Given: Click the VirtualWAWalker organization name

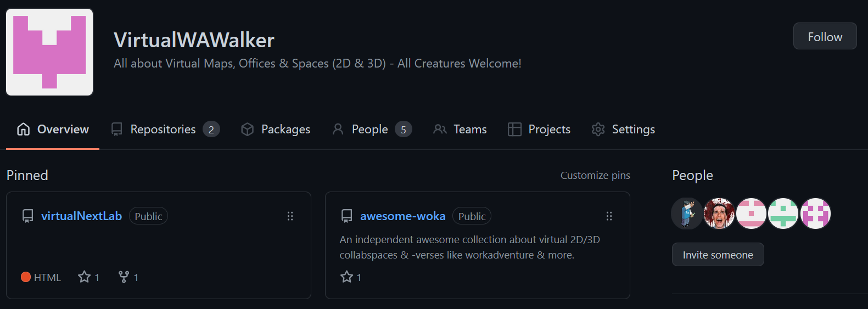Looking at the screenshot, I should point(194,40).
